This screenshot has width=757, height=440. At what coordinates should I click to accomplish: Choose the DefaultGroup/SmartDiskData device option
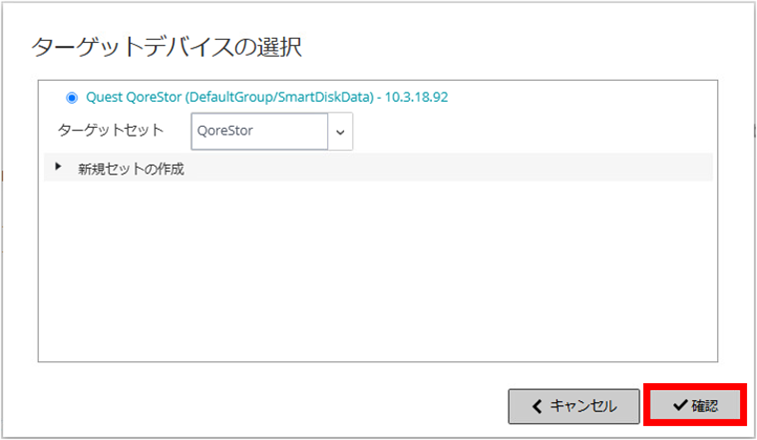click(x=267, y=97)
